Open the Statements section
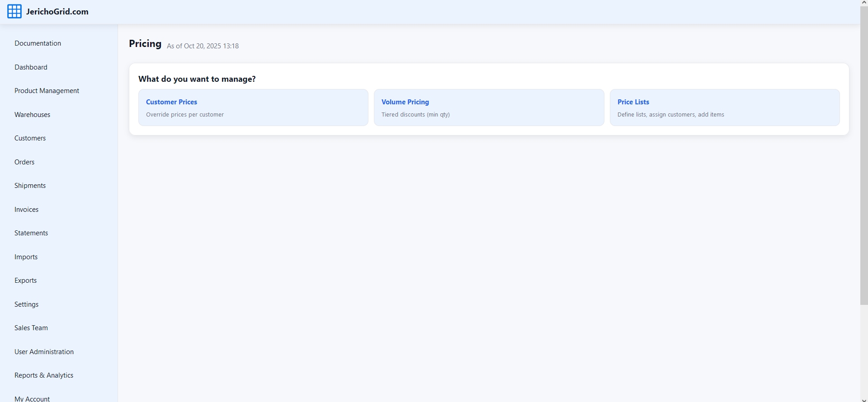 pyautogui.click(x=31, y=233)
